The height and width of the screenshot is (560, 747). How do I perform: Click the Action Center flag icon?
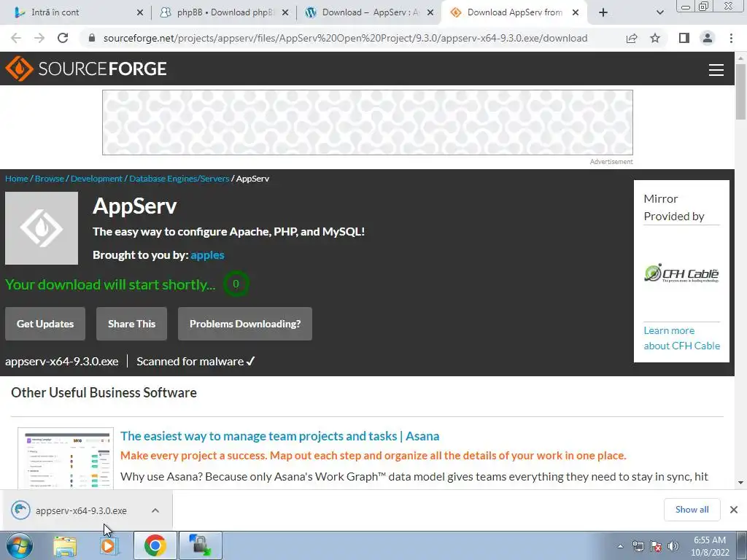click(656, 547)
